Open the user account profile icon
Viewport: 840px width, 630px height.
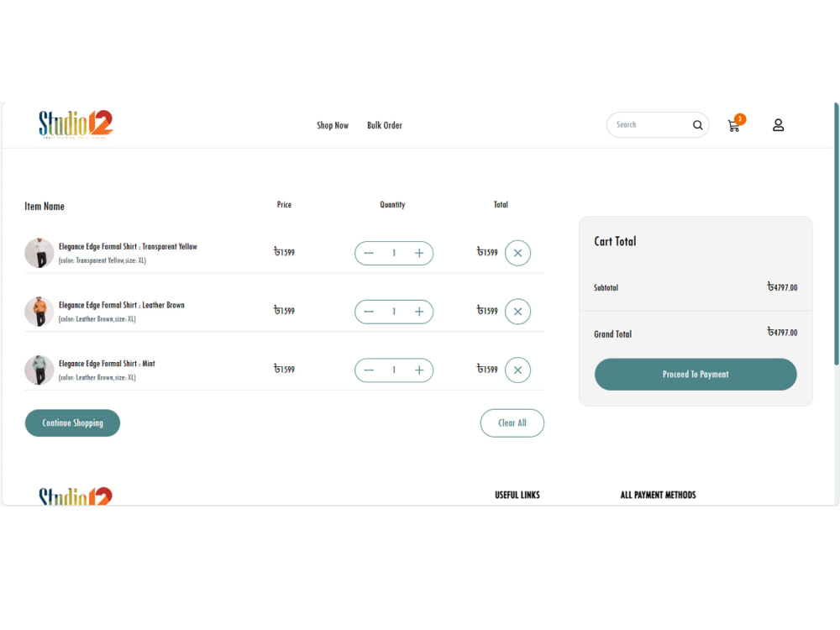[778, 125]
